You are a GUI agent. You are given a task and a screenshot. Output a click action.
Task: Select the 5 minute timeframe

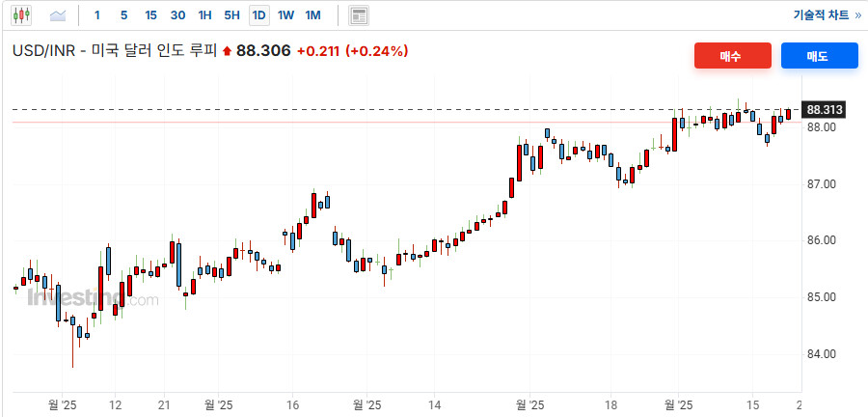(123, 15)
